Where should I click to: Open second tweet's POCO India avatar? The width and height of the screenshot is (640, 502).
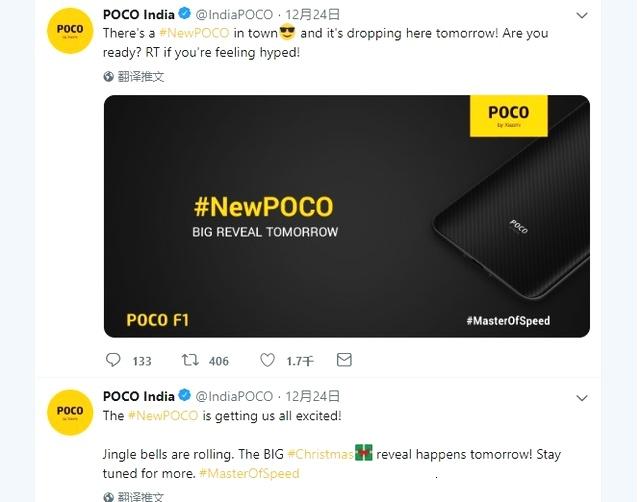tap(70, 412)
